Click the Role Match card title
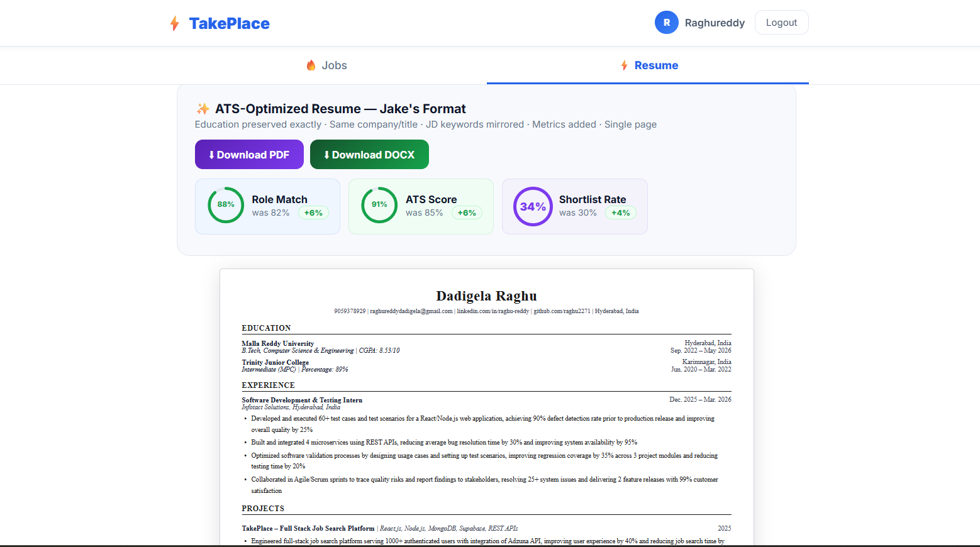980x547 pixels. pyautogui.click(x=280, y=199)
